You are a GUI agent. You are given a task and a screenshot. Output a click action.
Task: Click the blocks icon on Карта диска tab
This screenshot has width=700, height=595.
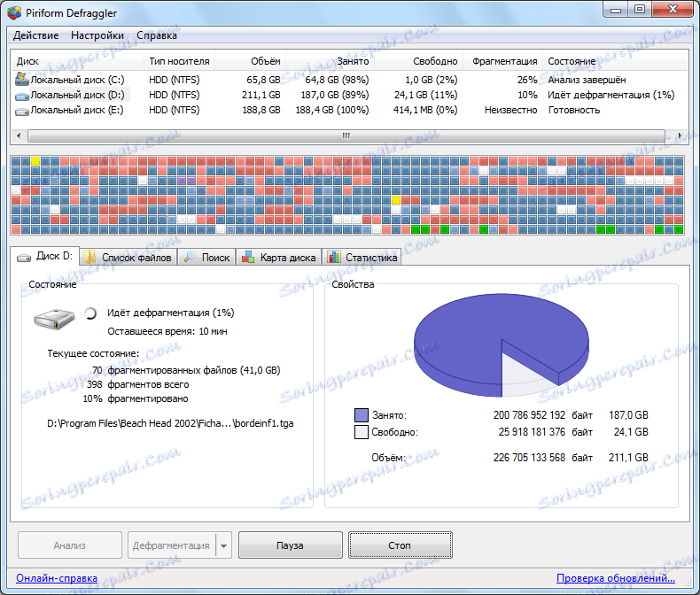pos(248,257)
